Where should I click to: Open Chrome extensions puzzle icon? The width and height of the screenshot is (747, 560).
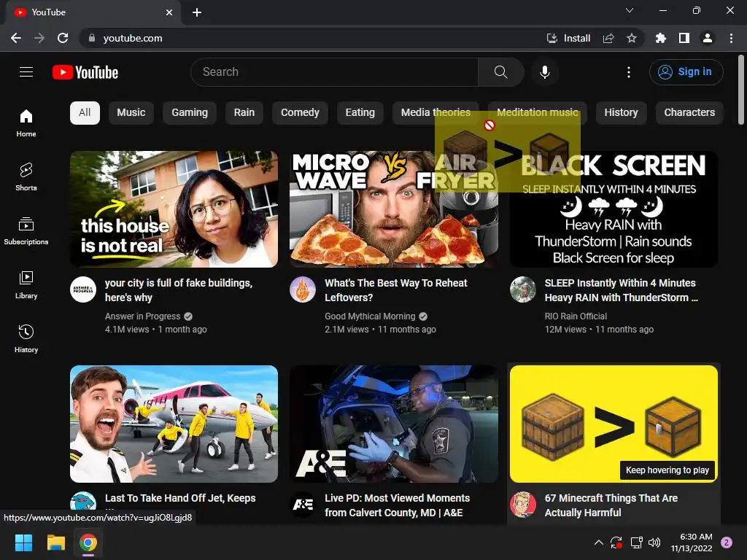[661, 38]
